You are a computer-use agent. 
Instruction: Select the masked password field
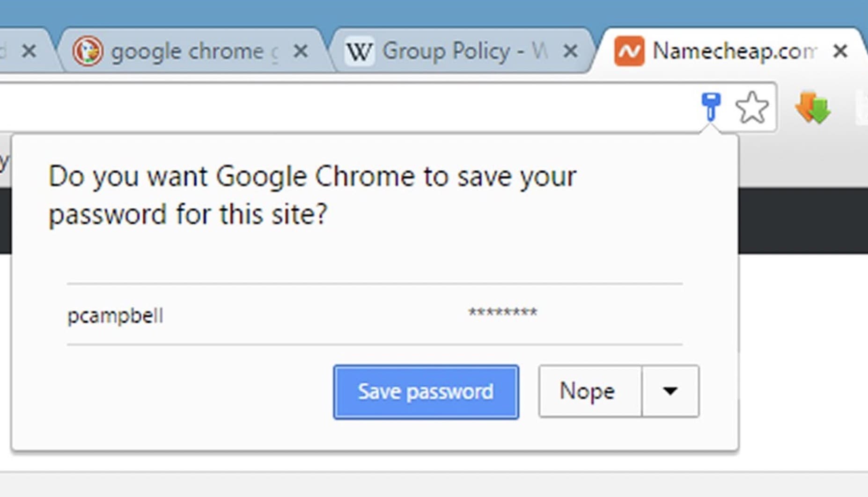click(x=502, y=313)
